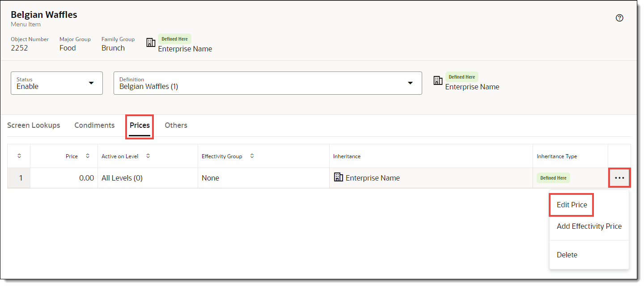The image size is (644, 286).
Task: Click Defined Here badge in price row
Action: pos(553,178)
